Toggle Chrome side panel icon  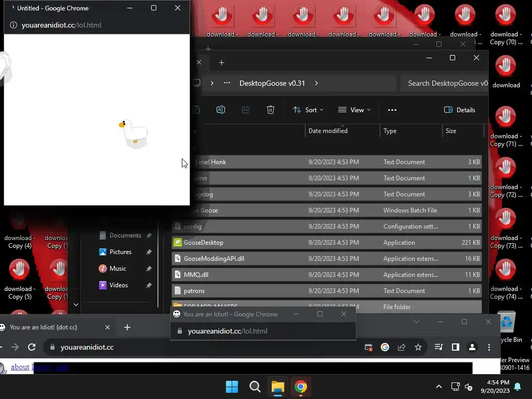(x=455, y=347)
